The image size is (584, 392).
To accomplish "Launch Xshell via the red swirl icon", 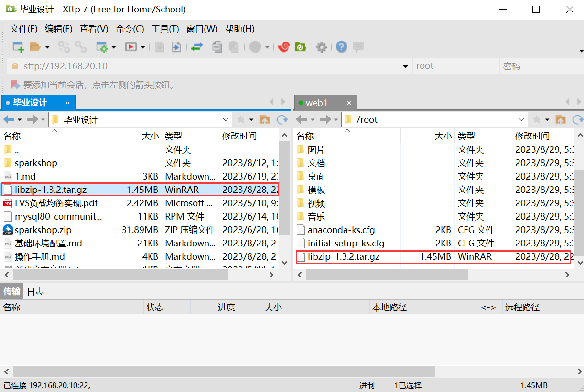I will click(284, 47).
